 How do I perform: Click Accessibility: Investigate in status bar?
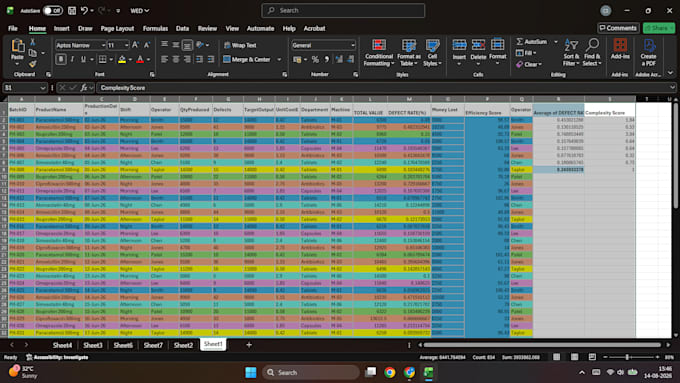(x=57, y=357)
